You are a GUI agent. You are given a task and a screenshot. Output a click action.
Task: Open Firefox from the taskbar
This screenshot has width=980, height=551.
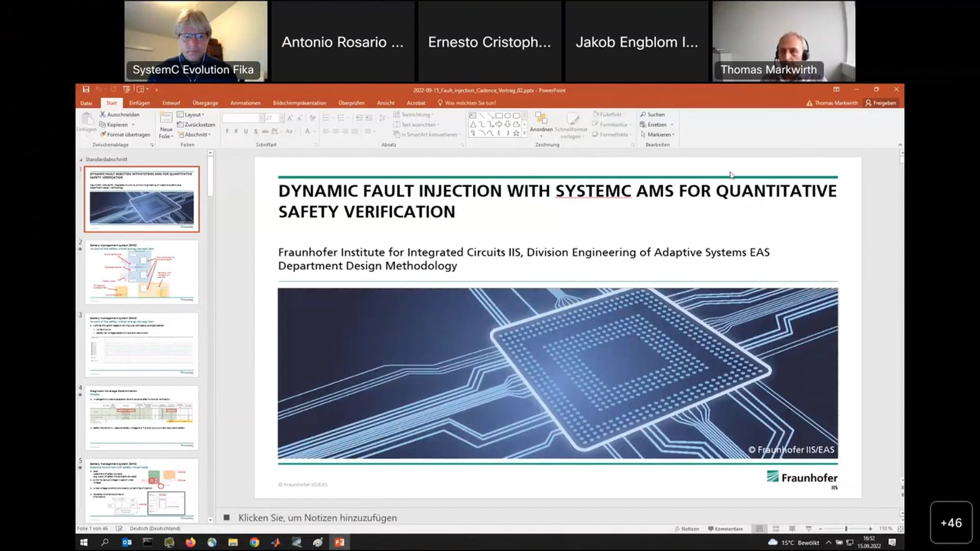click(190, 542)
